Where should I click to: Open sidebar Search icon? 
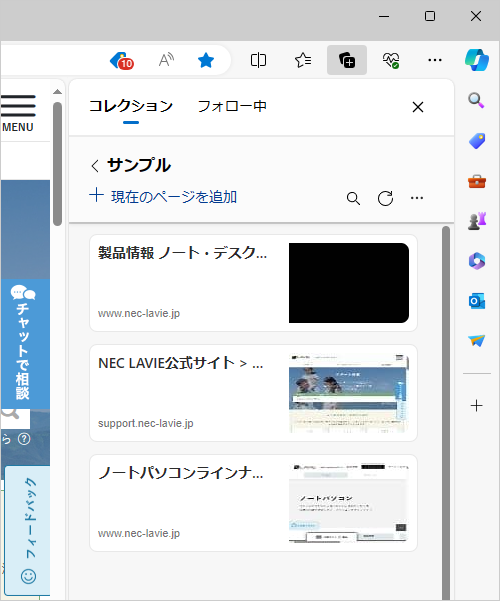[x=477, y=100]
